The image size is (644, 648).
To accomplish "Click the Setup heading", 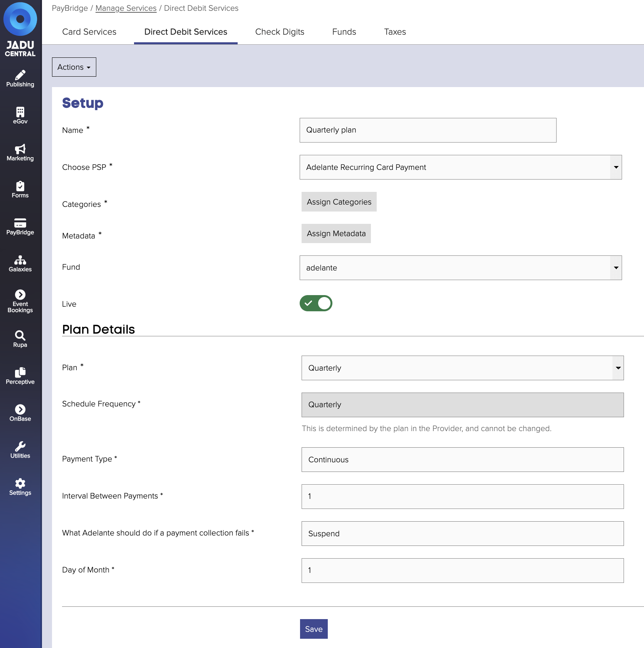I will coord(83,103).
